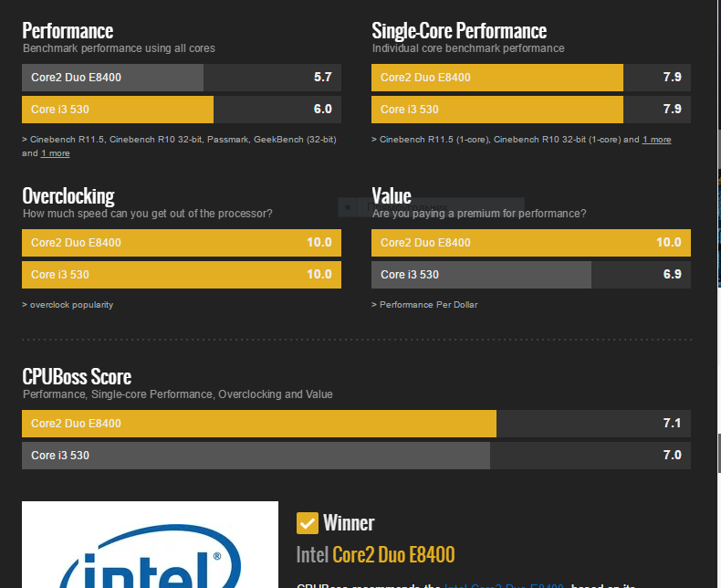Click Core2 Duo E8400 bar under Performance
Screen dimensions: 721x588
coord(181,78)
